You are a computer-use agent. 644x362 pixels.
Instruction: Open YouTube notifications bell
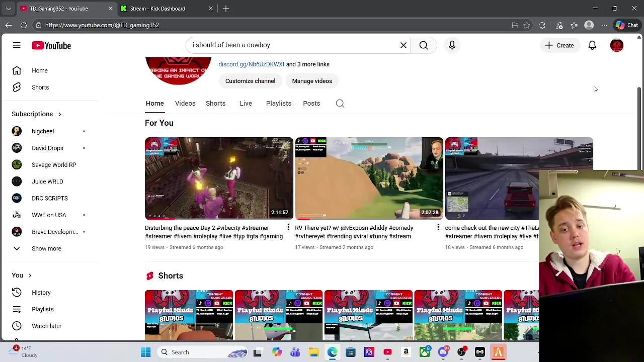592,45
